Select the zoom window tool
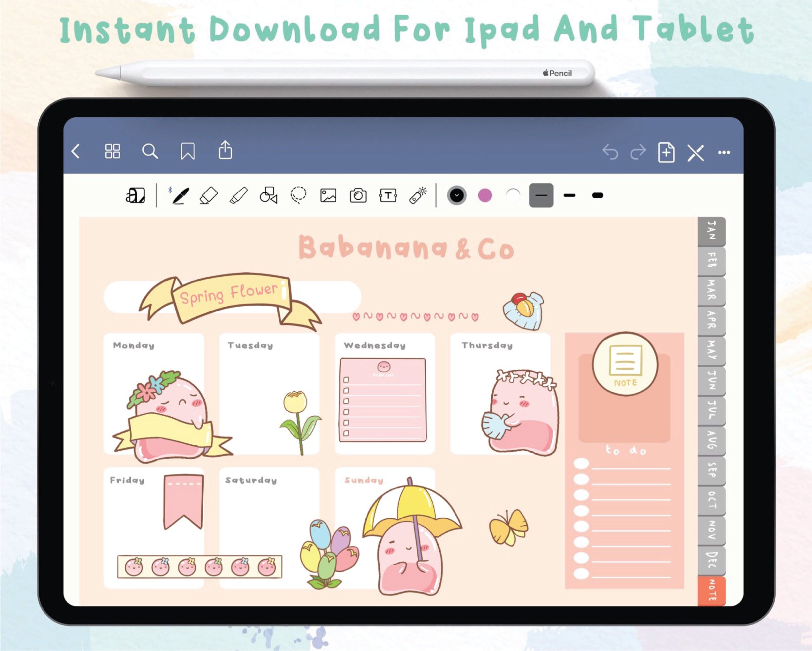812x651 pixels. click(x=135, y=195)
